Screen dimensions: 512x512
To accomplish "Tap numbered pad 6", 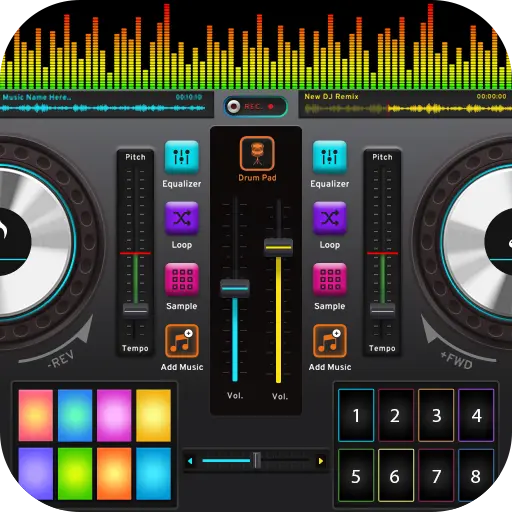I will click(396, 475).
